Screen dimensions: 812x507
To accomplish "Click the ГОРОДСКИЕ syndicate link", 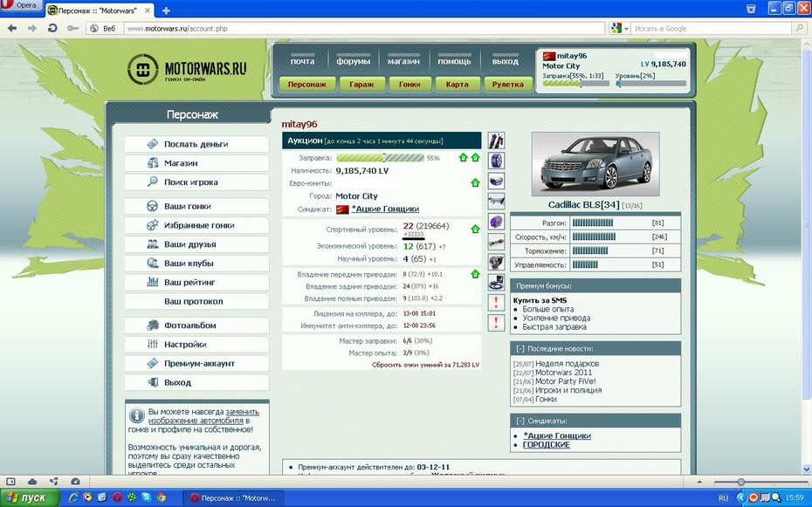I will tap(547, 445).
